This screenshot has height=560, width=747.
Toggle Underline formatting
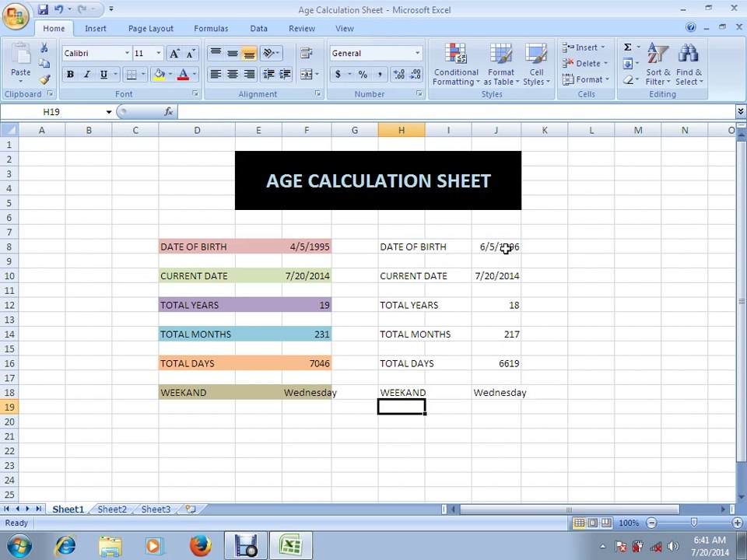click(103, 75)
